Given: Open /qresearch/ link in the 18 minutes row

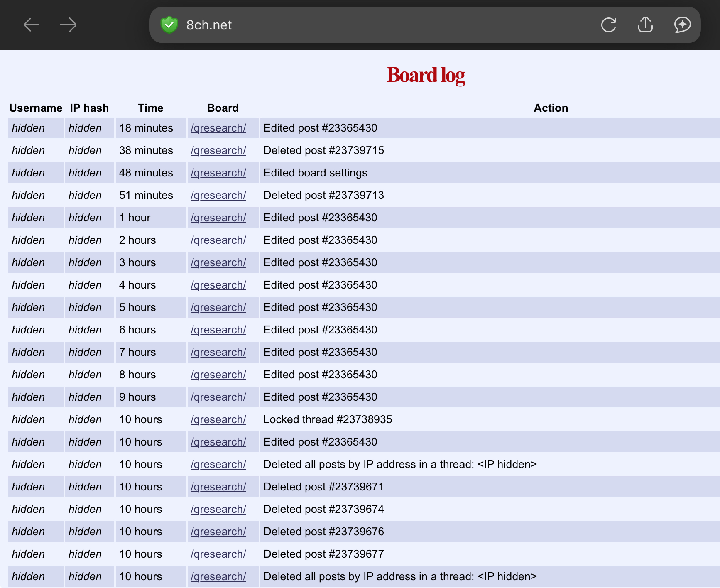Looking at the screenshot, I should tap(218, 128).
